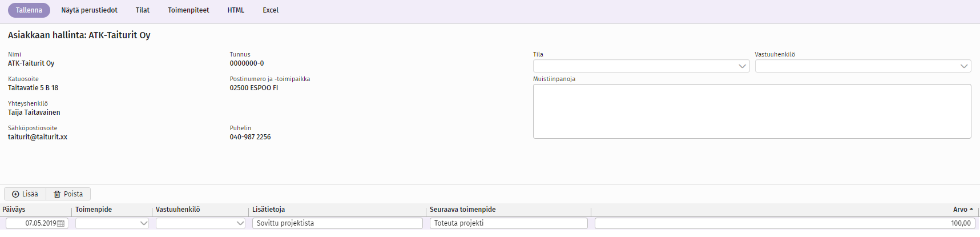Expand the row's Vastuuhenkilö dropdown
This screenshot has height=237, width=980.
[x=200, y=223]
